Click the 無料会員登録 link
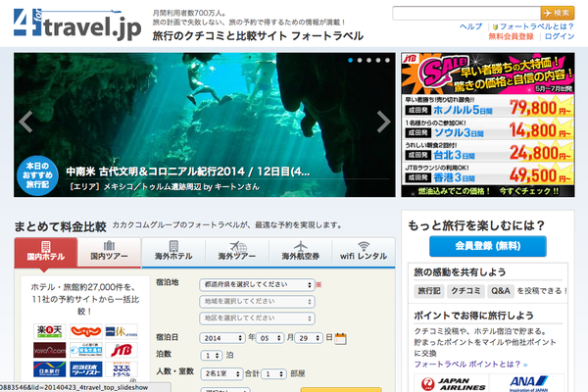Screen dimensions: 588x392 pos(511,36)
